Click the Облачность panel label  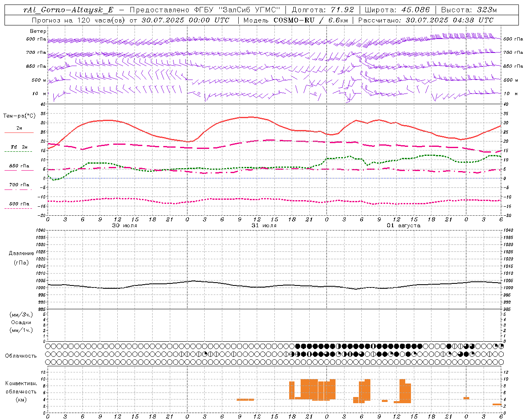21,356
